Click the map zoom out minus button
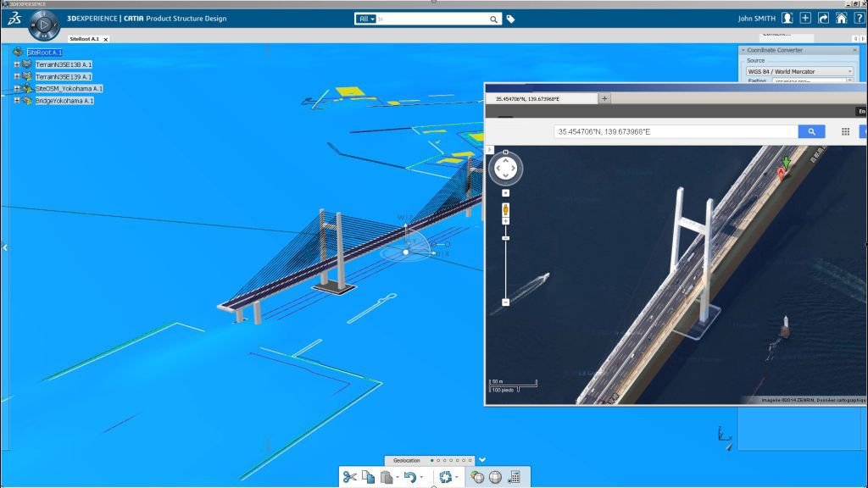 pyautogui.click(x=505, y=302)
